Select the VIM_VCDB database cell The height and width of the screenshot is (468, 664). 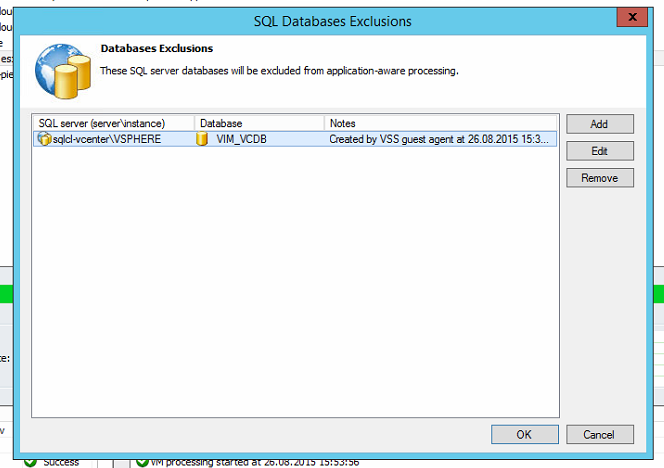pos(241,139)
